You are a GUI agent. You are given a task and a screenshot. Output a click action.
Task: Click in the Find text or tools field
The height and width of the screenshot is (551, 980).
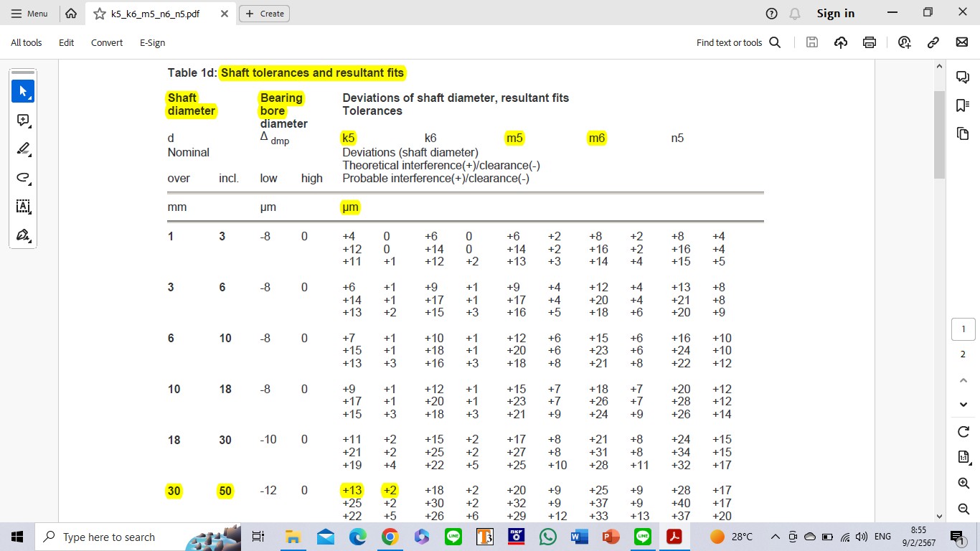(738, 42)
